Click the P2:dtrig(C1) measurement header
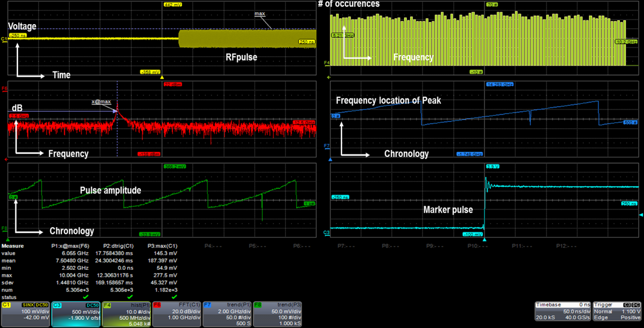The width and height of the screenshot is (644, 328). (118, 246)
